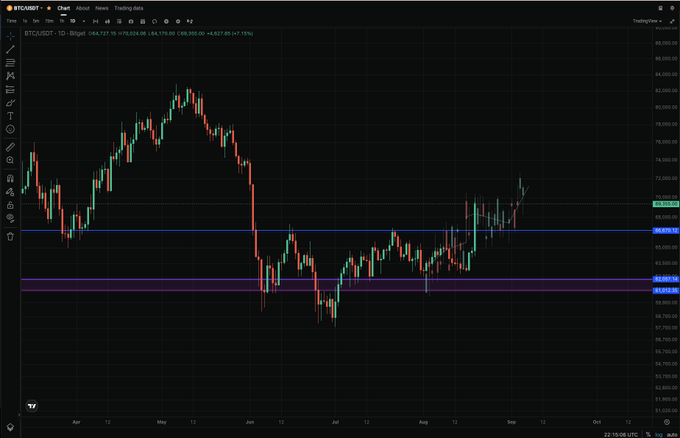The width and height of the screenshot is (680, 438).
Task: Click the tutorial book icon top-right
Action: click(660, 8)
